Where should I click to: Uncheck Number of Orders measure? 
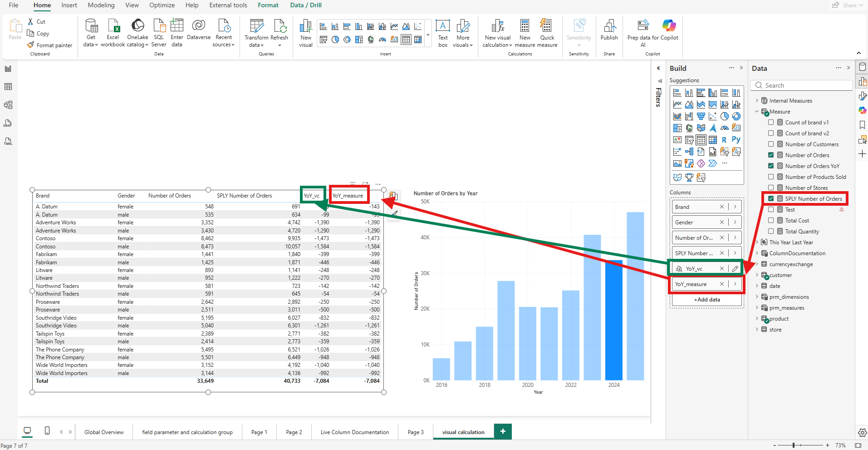pyautogui.click(x=771, y=155)
